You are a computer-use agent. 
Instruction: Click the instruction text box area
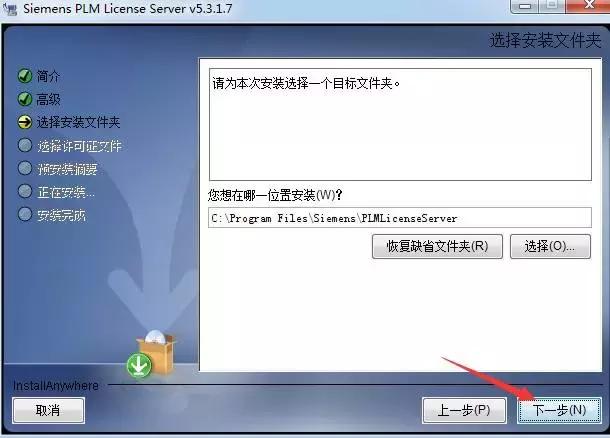coord(400,124)
